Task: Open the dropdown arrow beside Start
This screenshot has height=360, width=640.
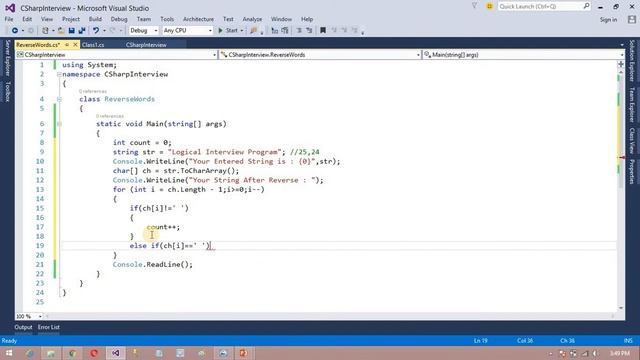Action: tap(242, 31)
